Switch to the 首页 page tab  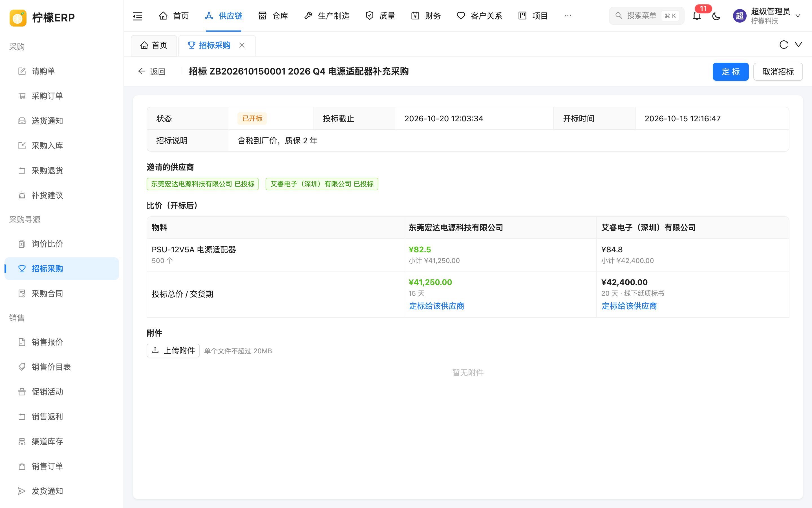[154, 45]
